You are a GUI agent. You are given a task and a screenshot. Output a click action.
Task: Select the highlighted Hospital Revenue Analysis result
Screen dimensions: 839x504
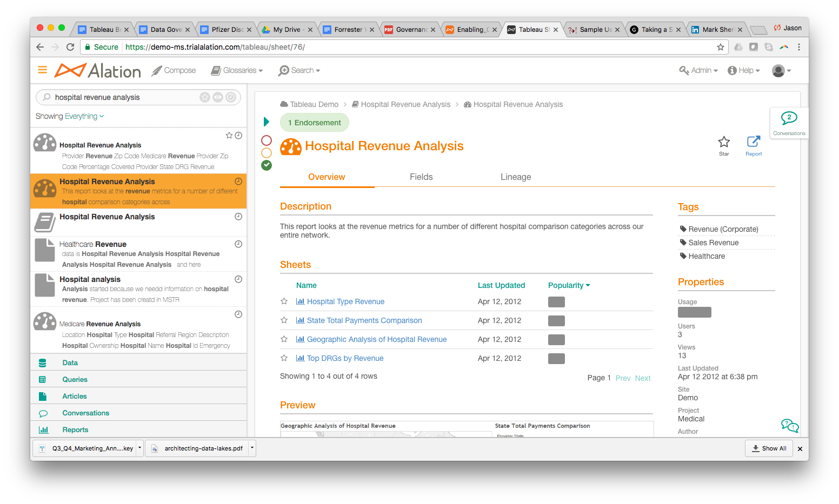pyautogui.click(x=138, y=191)
